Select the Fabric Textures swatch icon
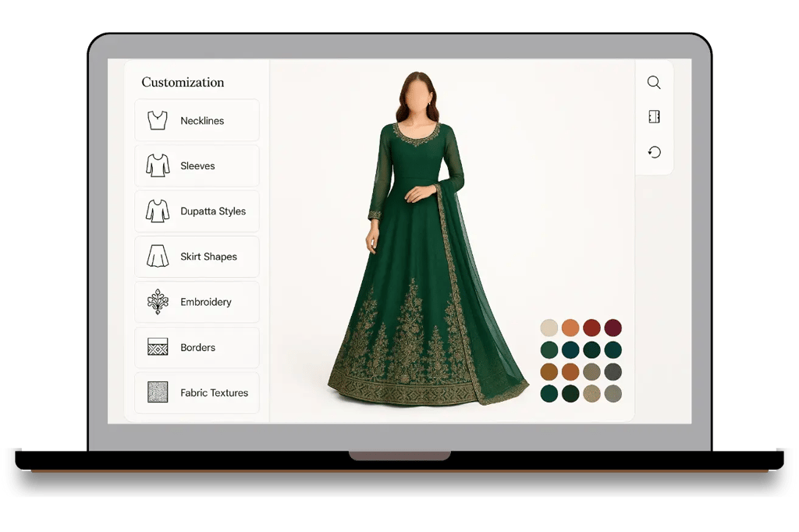799x532 pixels. 157,392
